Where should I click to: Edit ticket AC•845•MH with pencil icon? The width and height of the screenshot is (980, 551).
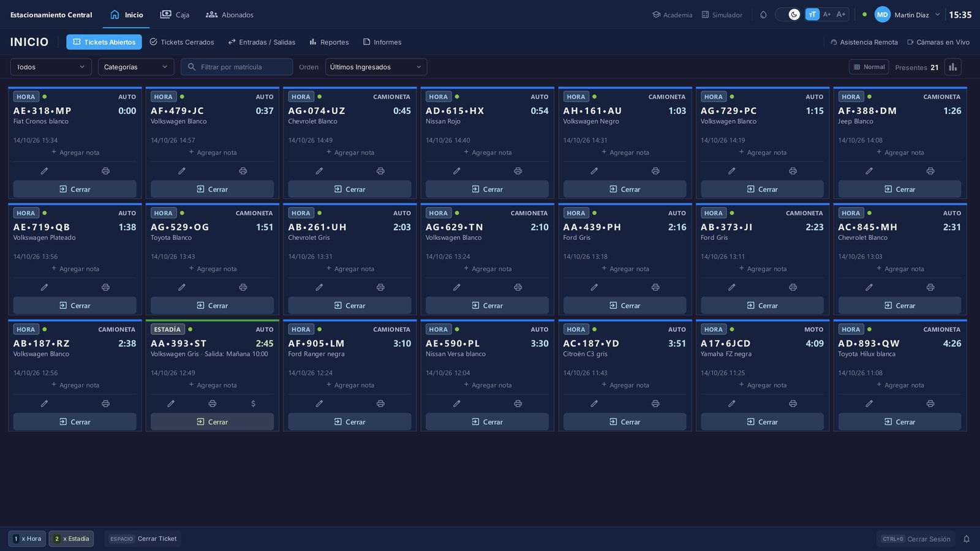pyautogui.click(x=869, y=287)
